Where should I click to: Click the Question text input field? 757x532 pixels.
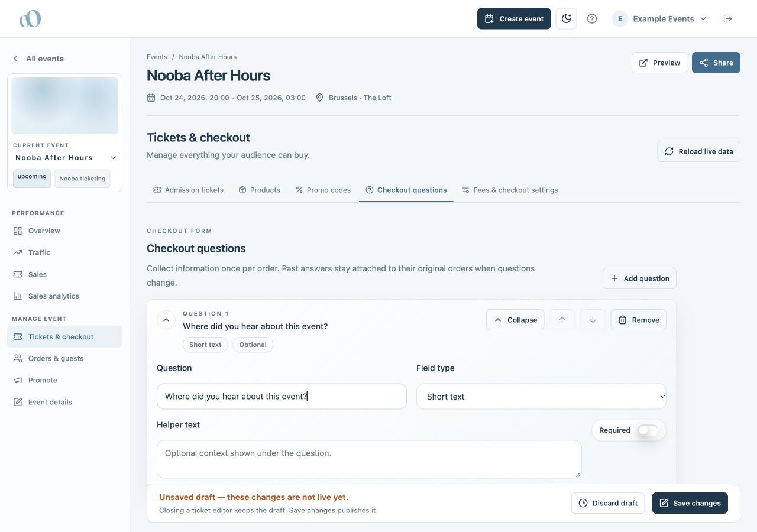[282, 397]
